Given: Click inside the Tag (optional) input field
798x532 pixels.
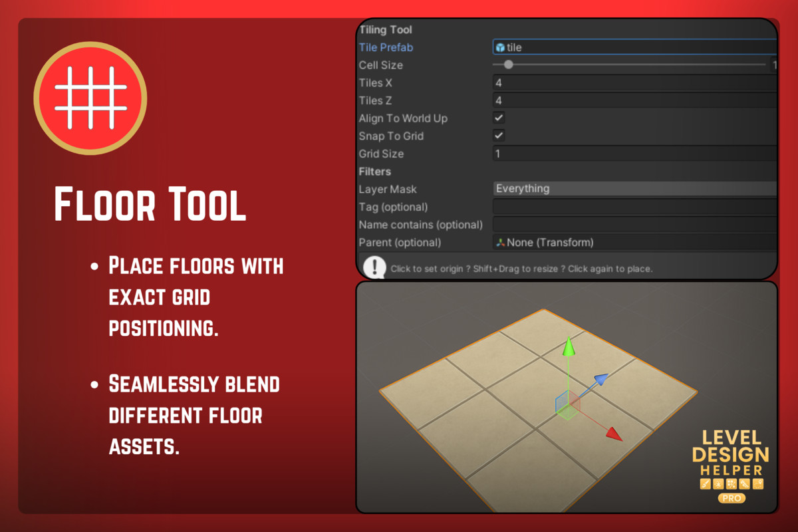Looking at the screenshot, I should pos(632,207).
